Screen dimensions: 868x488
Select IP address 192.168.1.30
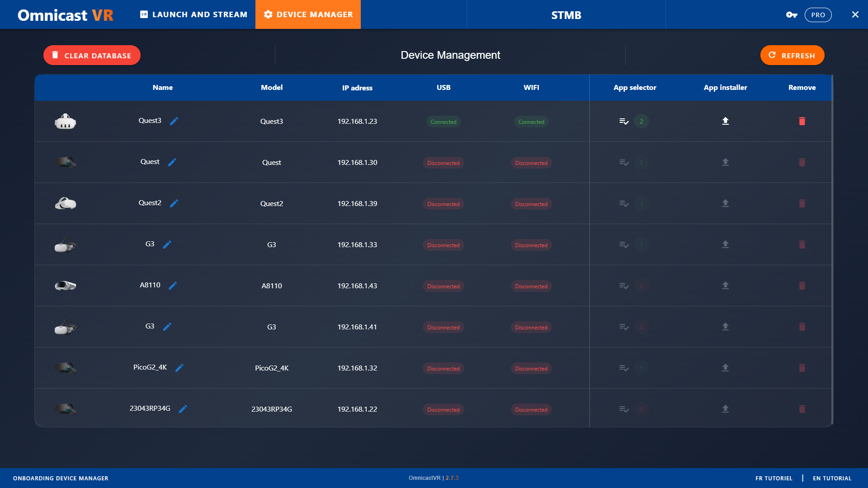[357, 163]
